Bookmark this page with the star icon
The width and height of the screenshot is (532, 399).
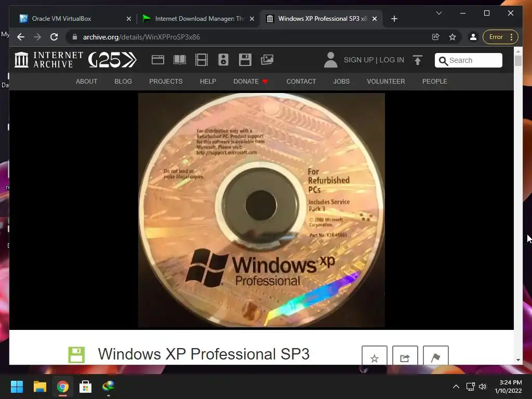click(x=453, y=37)
